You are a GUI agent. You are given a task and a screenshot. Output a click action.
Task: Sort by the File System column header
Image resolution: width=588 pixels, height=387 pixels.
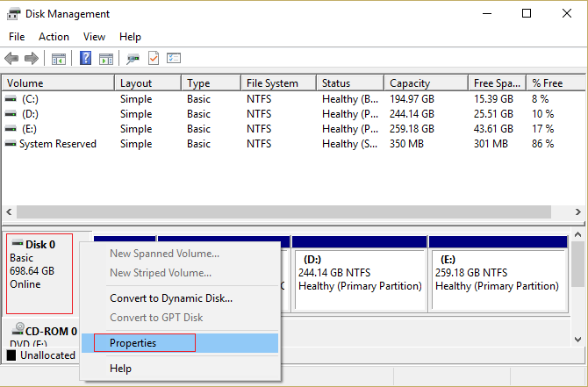click(278, 83)
